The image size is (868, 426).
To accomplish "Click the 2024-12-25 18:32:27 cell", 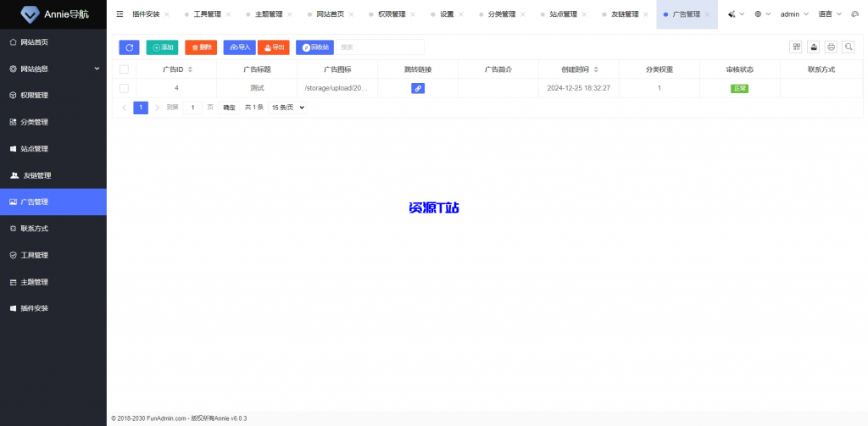I will pos(578,88).
